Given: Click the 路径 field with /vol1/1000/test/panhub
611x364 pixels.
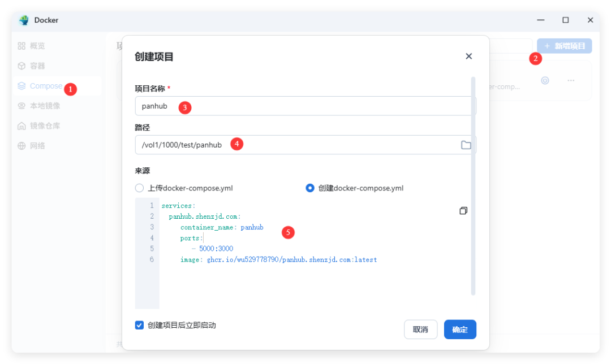Looking at the screenshot, I should click(305, 145).
